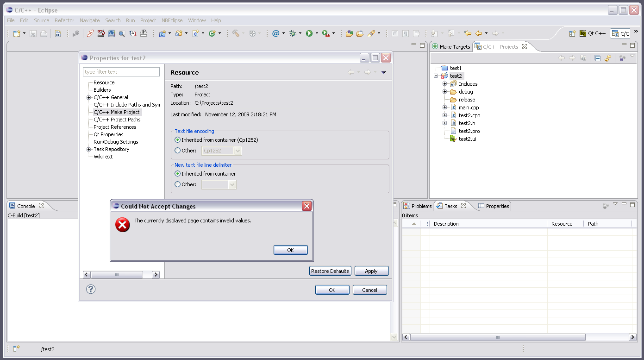This screenshot has height=360, width=644.
Task: Open the Refactor menu
Action: pos(64,20)
